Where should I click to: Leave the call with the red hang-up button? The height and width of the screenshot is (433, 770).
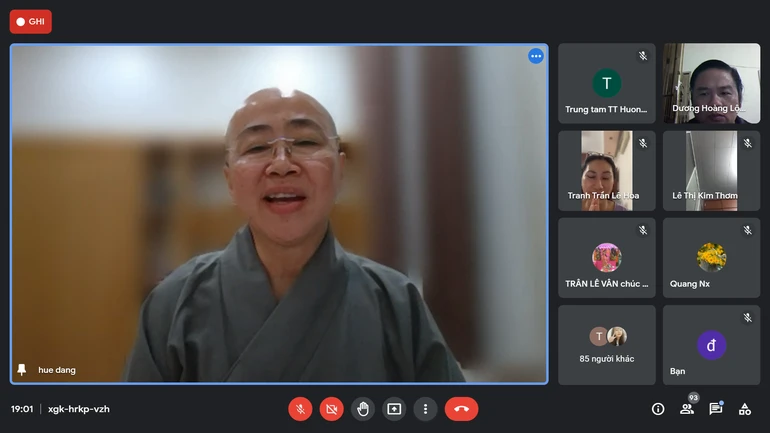coord(461,408)
